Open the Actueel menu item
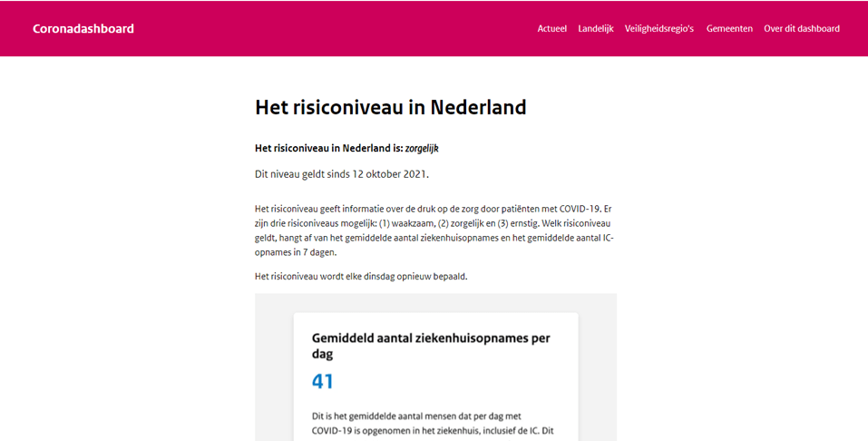 [551, 28]
